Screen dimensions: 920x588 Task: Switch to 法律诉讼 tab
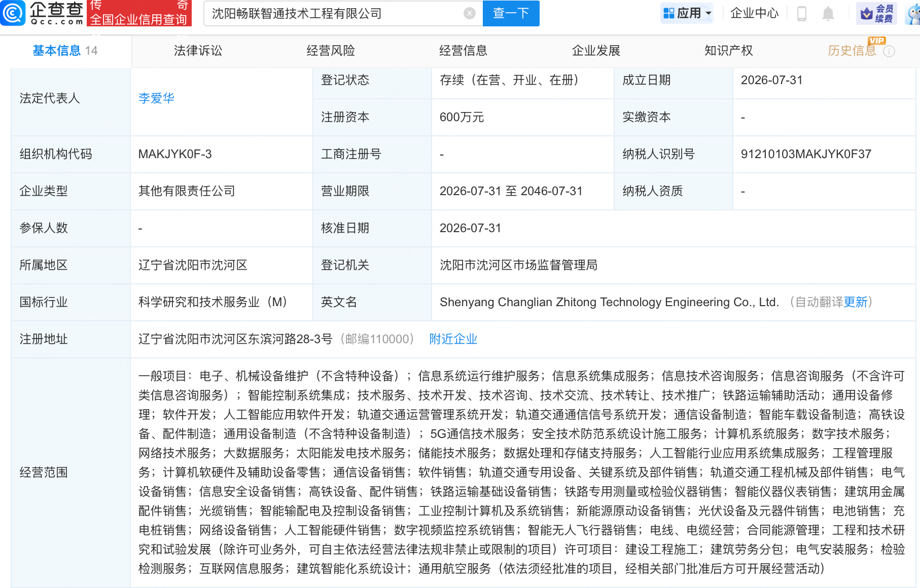tap(198, 51)
